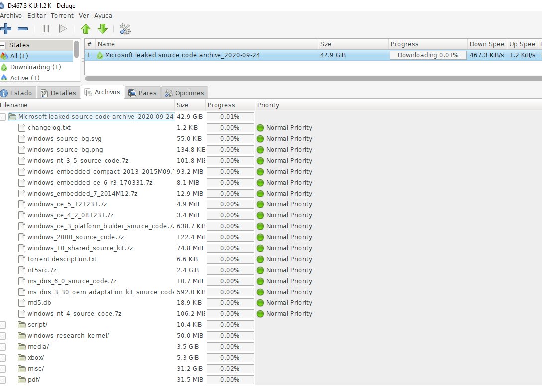542x392 pixels.
Task: Select file windows_ce_5_121231.7z
Action: coord(67,204)
